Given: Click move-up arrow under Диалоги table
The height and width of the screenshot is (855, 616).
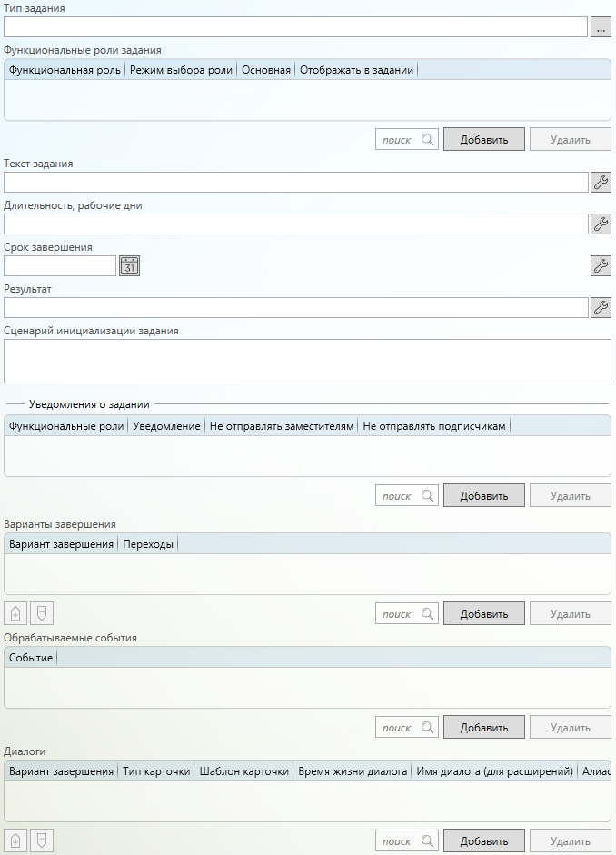Looking at the screenshot, I should (15, 840).
